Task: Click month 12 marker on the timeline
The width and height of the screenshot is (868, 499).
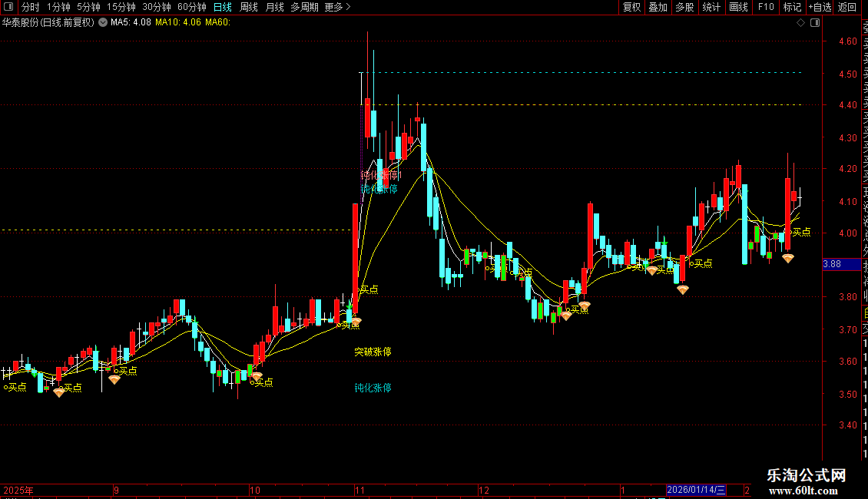Action: tap(484, 490)
